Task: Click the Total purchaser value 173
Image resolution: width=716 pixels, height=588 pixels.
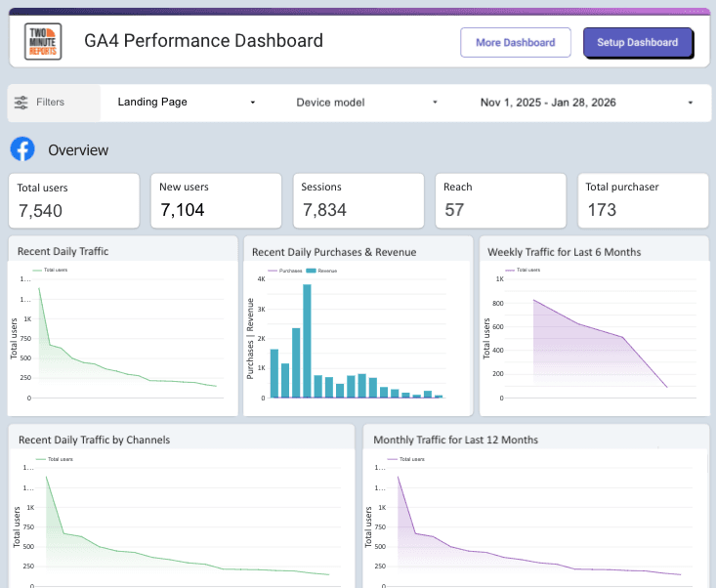Action: [602, 210]
